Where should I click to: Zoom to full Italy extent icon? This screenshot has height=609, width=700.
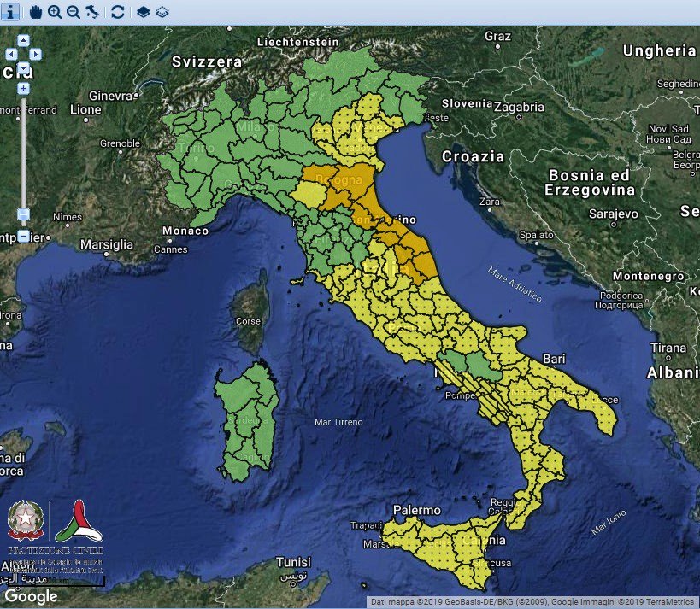click(x=92, y=12)
